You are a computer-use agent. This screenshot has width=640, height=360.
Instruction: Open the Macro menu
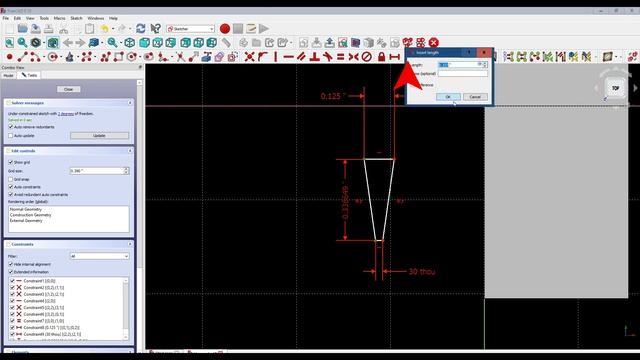[60, 18]
